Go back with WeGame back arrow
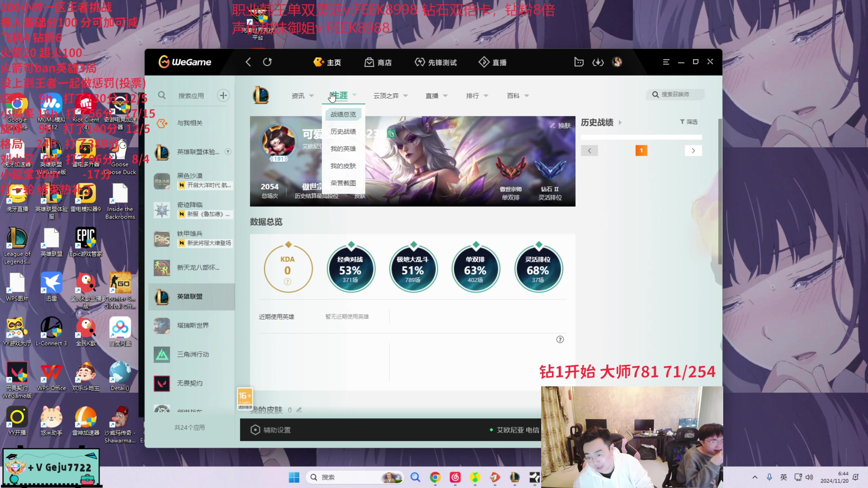Screen dimensions: 868x488 pyautogui.click(x=248, y=62)
